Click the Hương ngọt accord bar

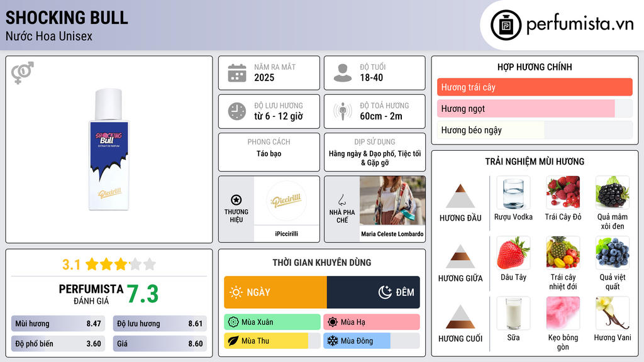coord(535,109)
